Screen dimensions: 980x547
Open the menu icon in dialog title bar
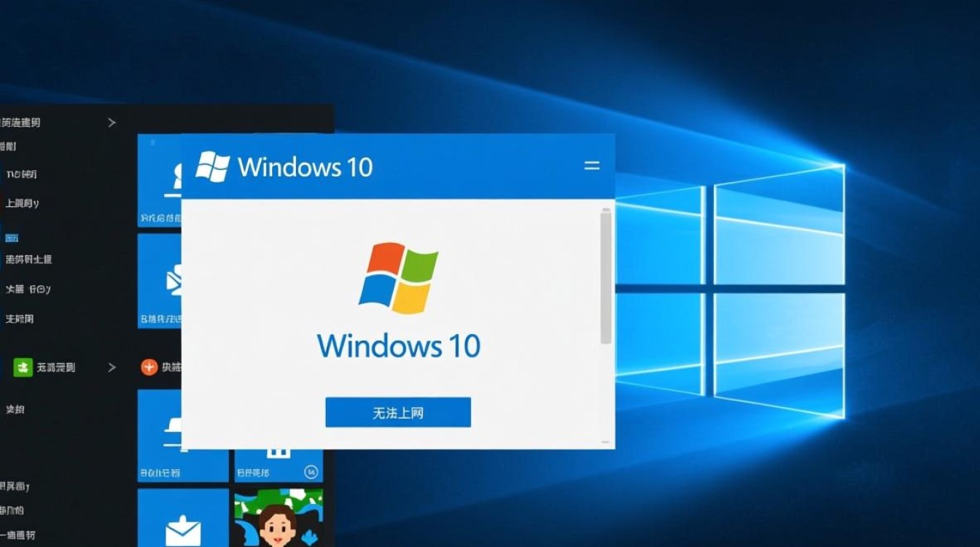[591, 166]
